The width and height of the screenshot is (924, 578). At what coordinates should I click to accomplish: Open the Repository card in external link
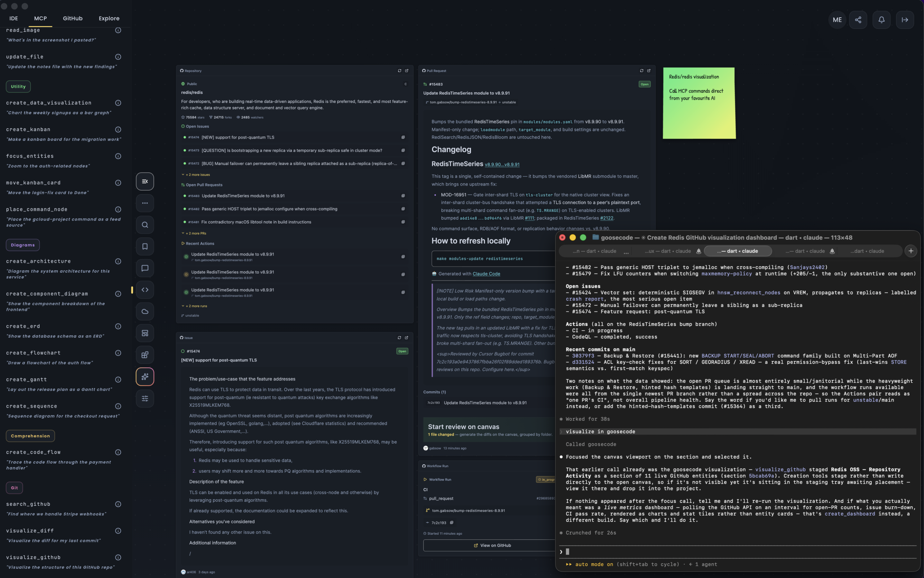coord(407,71)
